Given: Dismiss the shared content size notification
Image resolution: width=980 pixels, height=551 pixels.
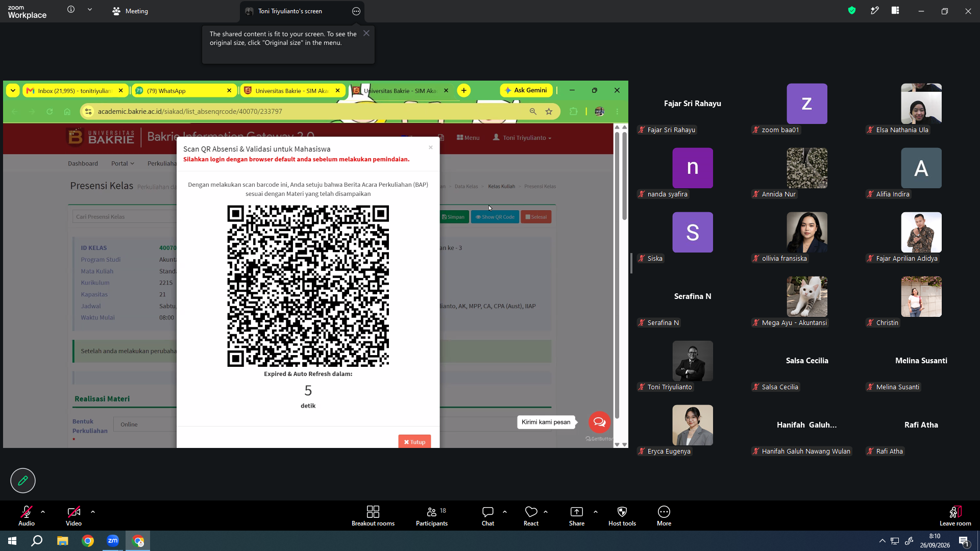Looking at the screenshot, I should [x=366, y=33].
